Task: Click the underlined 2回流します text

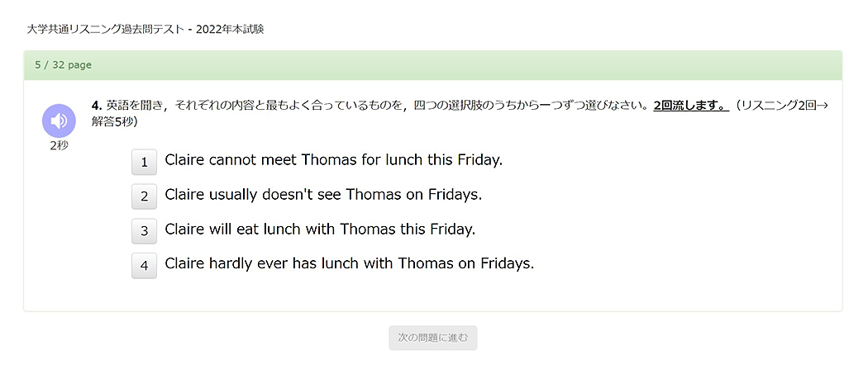Action: coord(691,107)
